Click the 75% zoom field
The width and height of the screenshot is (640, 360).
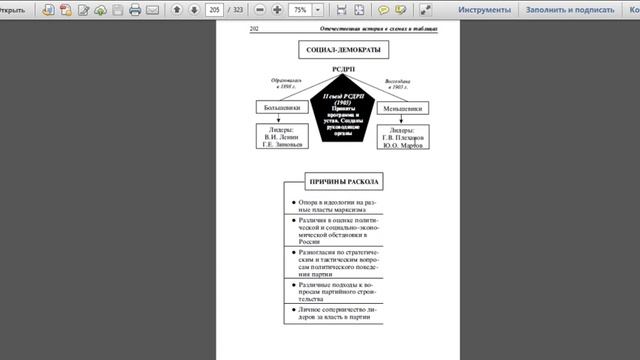point(300,10)
